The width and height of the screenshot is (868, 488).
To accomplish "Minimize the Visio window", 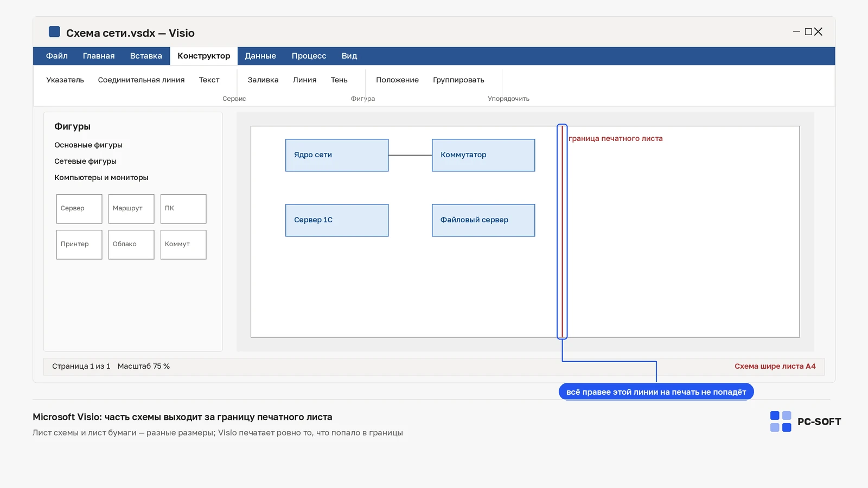I will pos(796,32).
